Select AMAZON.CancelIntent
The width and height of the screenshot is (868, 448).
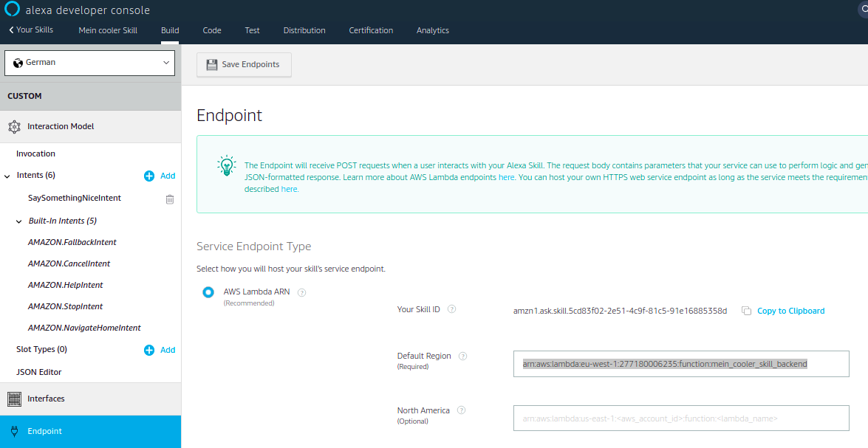[x=69, y=263]
